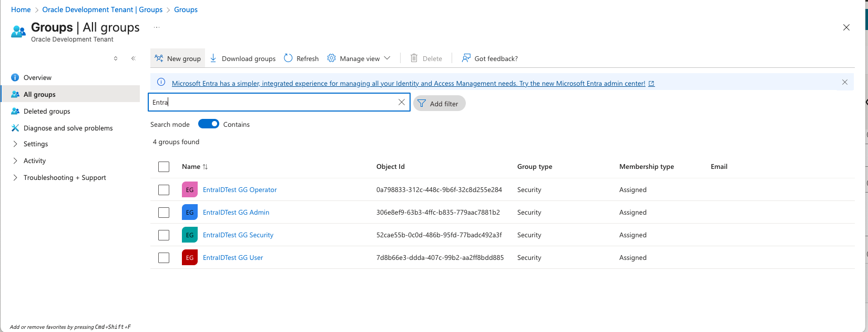
Task: Dismiss the Microsoft Entra info banner
Action: point(845,82)
